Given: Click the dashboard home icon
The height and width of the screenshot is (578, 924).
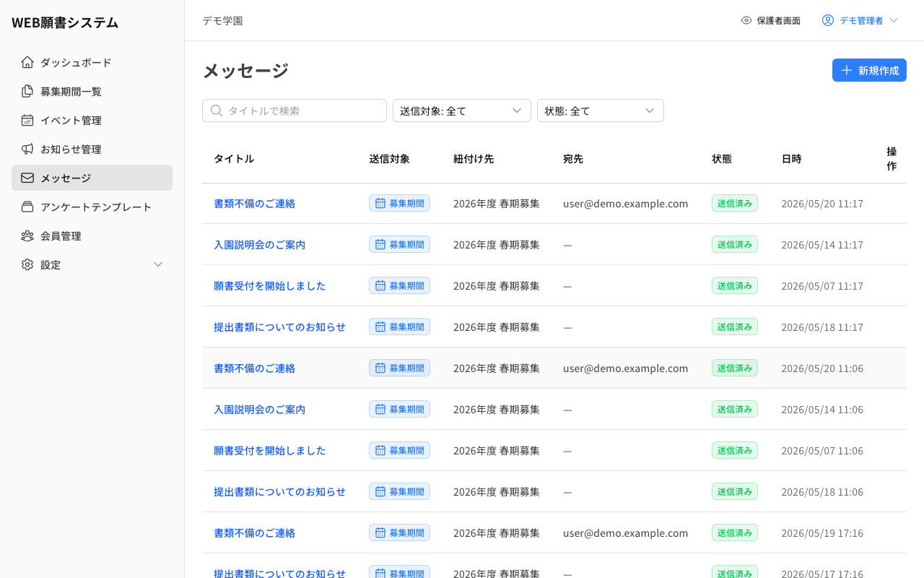Looking at the screenshot, I should [27, 62].
